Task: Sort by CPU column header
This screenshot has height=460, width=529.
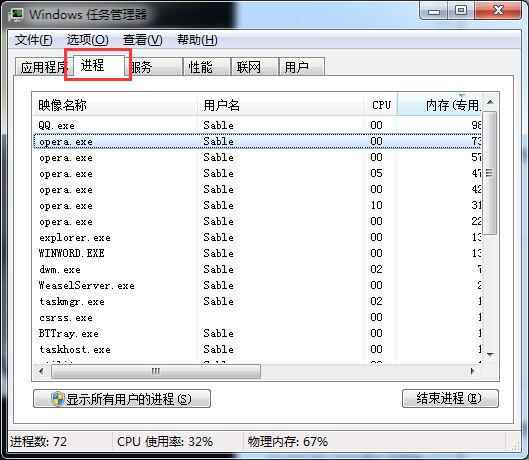Action: pos(381,105)
